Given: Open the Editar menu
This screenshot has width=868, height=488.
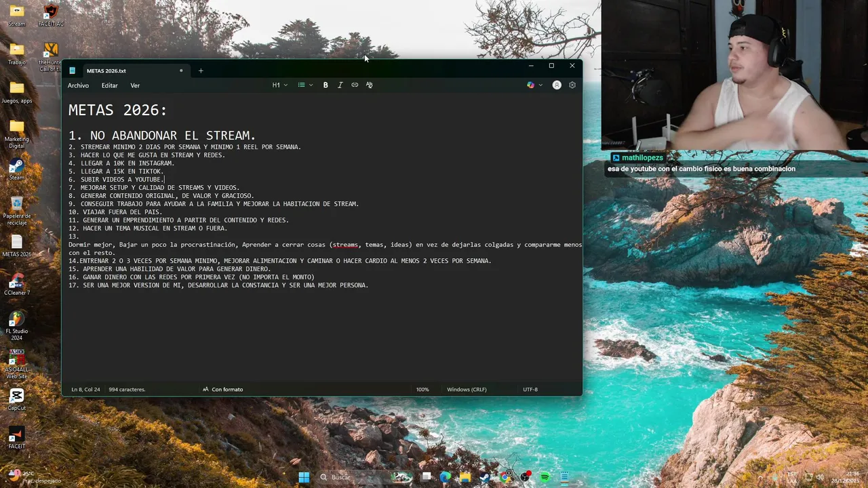Looking at the screenshot, I should coord(110,85).
